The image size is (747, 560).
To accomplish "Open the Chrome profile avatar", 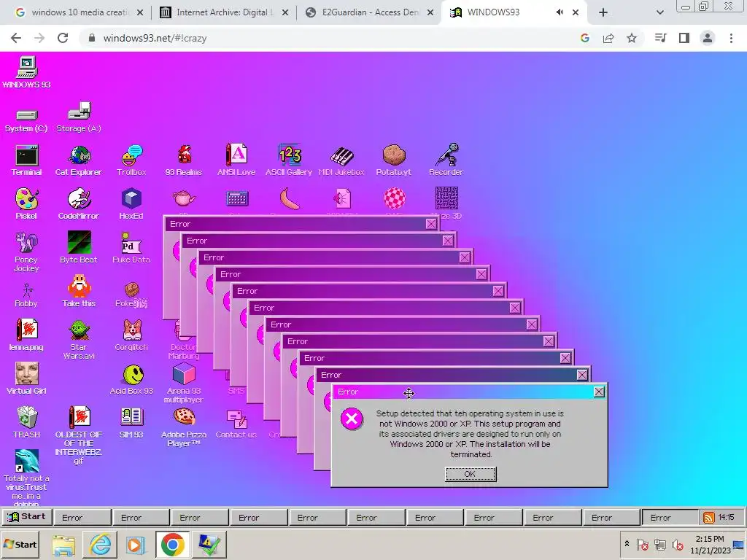I will click(x=708, y=38).
